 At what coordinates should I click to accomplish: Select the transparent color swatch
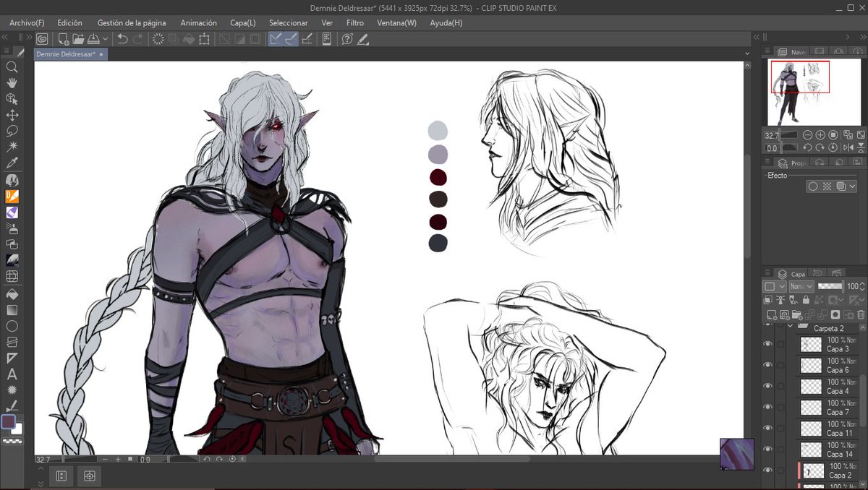pyautogui.click(x=12, y=439)
